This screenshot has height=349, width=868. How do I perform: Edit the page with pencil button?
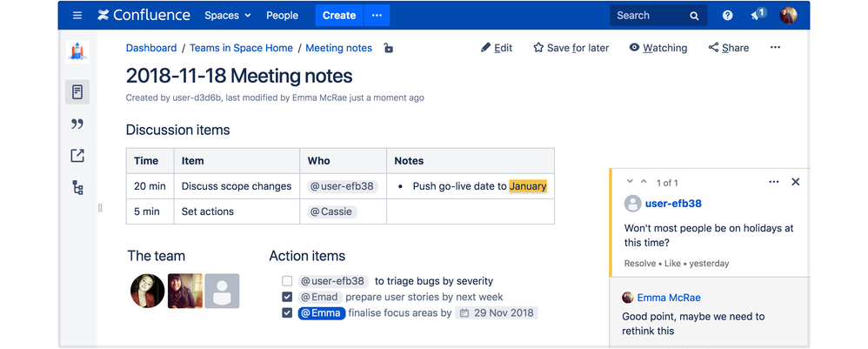pyautogui.click(x=497, y=48)
